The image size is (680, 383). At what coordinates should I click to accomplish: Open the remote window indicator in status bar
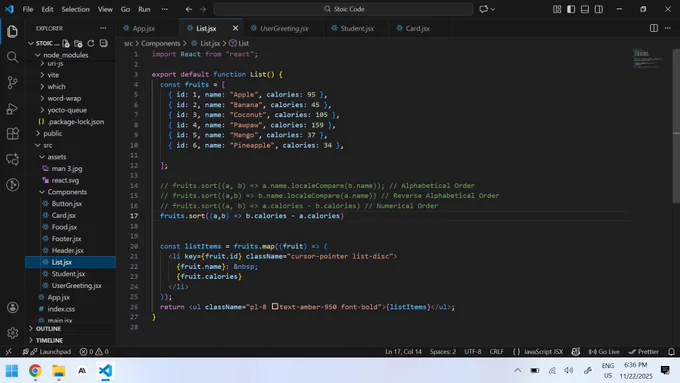[8, 352]
